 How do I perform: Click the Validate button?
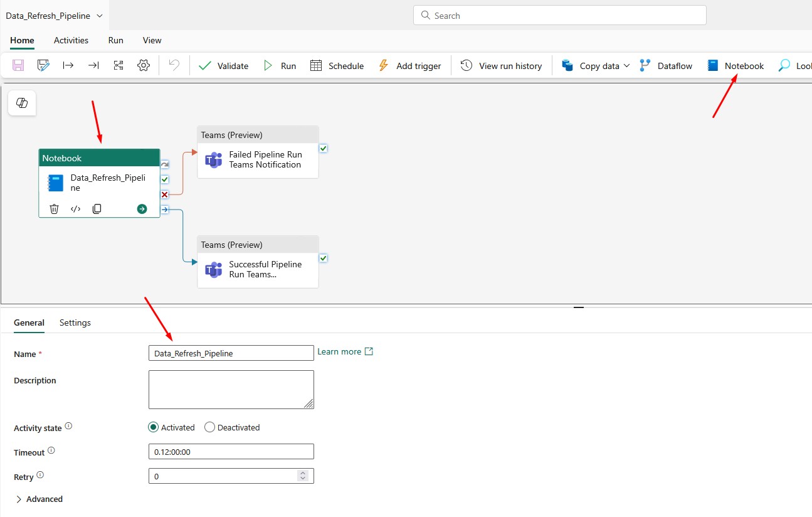(x=223, y=66)
